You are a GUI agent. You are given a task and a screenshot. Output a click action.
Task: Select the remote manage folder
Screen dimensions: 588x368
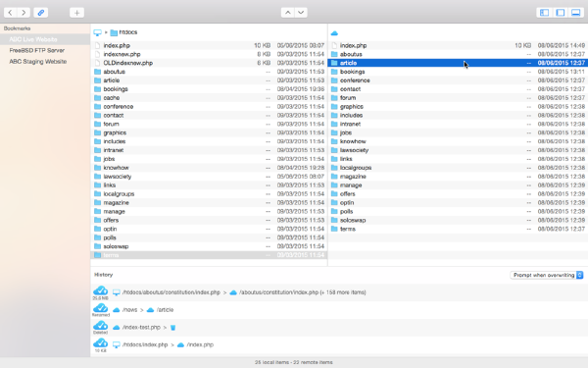(458, 185)
